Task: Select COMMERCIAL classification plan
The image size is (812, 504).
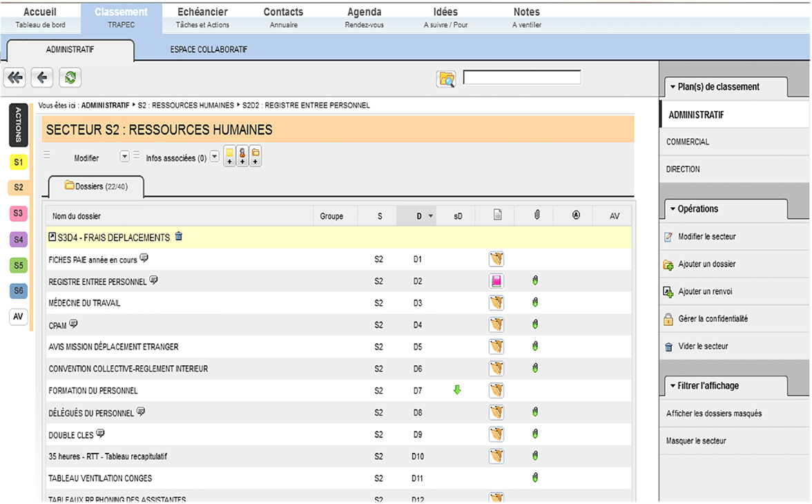Action: [x=688, y=142]
